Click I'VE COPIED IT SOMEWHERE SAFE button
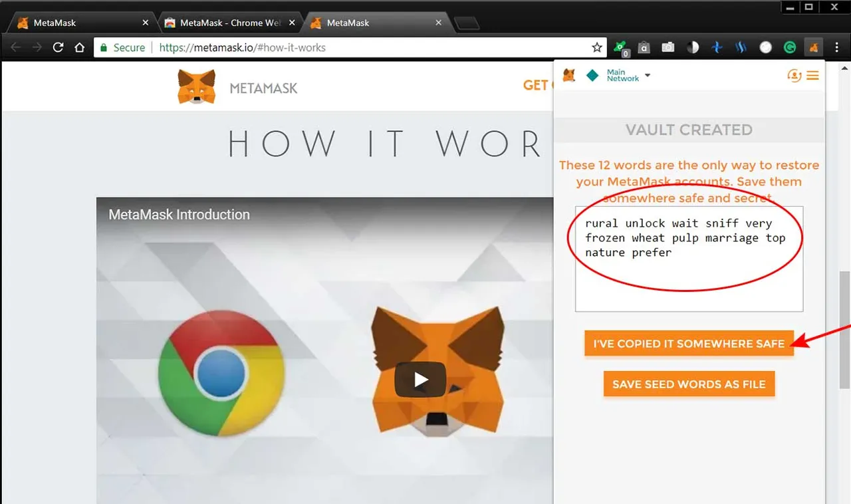This screenshot has height=504, width=851. 689,344
